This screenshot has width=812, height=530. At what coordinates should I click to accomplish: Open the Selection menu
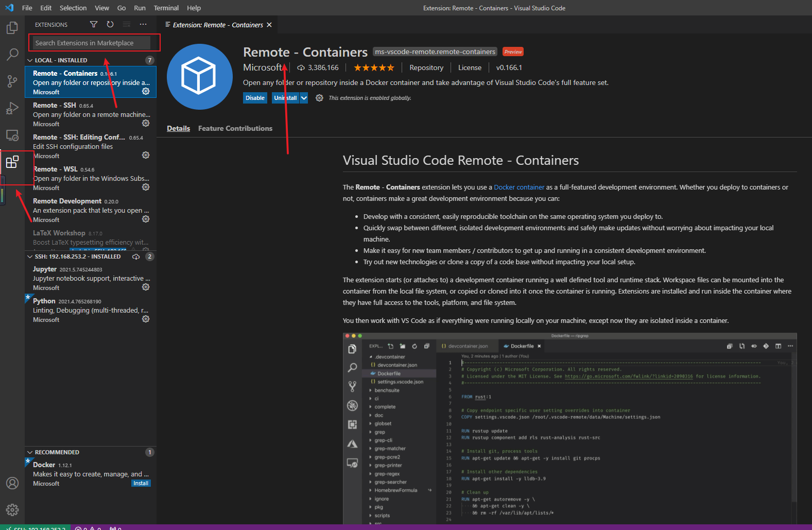click(x=73, y=8)
